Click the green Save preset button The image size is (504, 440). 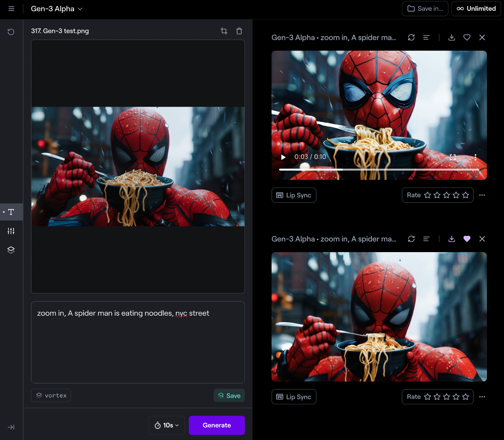point(229,395)
